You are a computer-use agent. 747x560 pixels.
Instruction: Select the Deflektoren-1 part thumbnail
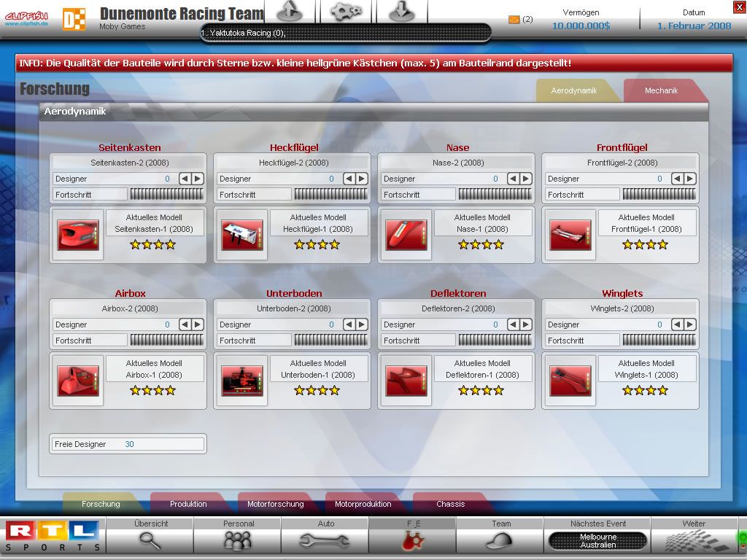pos(406,381)
